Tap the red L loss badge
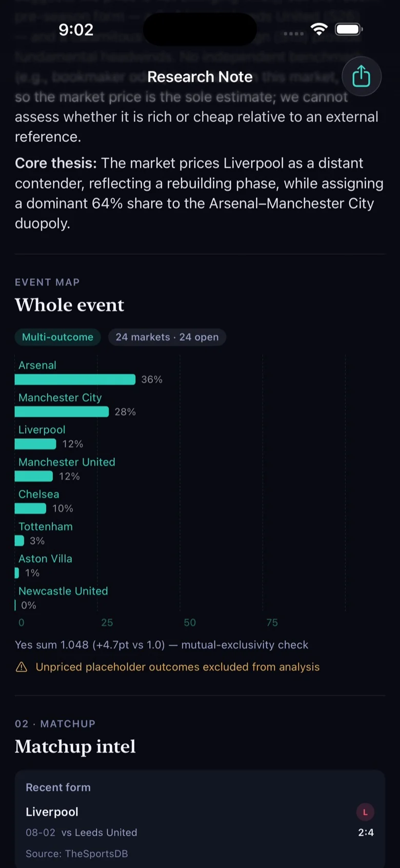The image size is (400, 868). (x=365, y=812)
